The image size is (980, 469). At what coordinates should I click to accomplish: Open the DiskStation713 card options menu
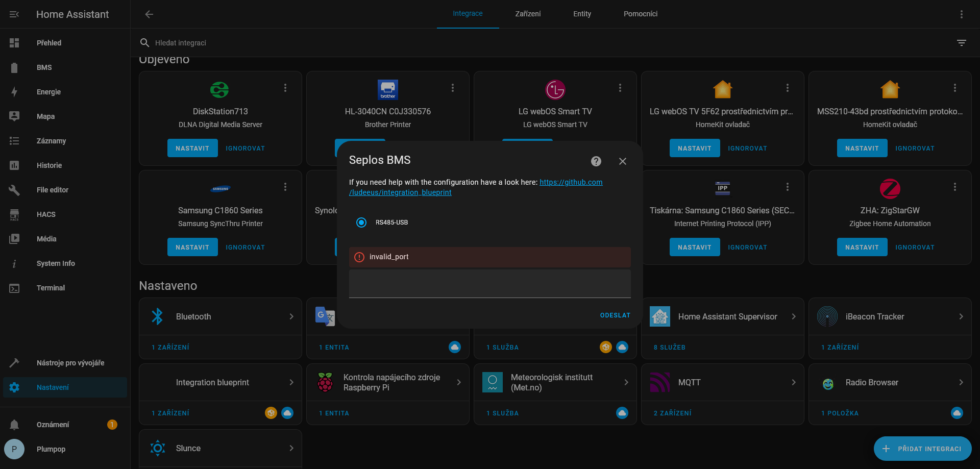(x=285, y=88)
